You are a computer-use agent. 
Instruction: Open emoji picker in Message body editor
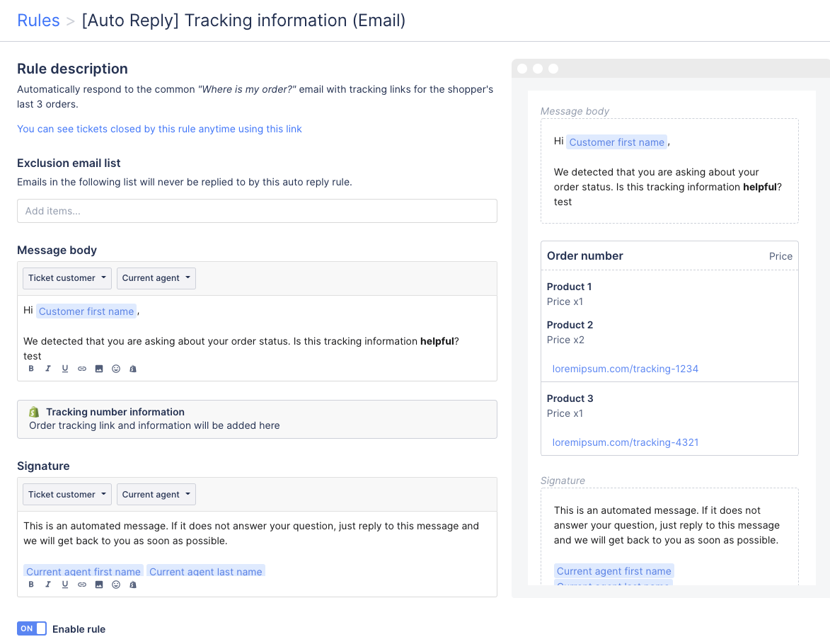point(116,369)
